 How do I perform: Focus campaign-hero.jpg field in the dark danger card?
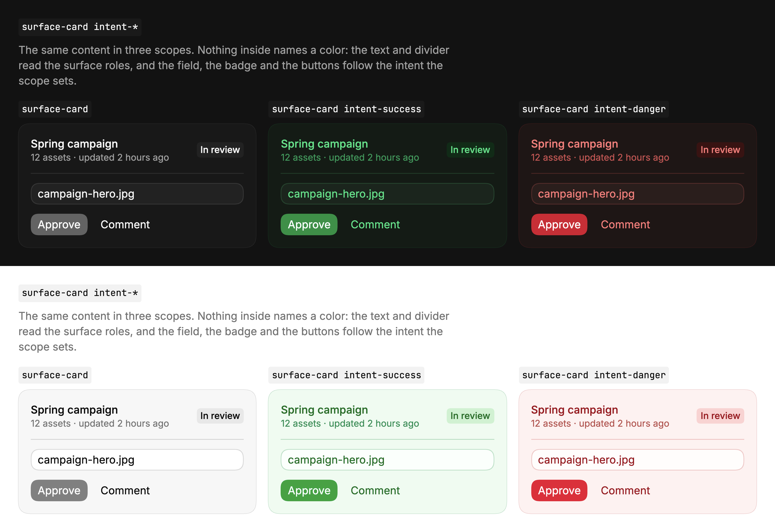pos(637,194)
